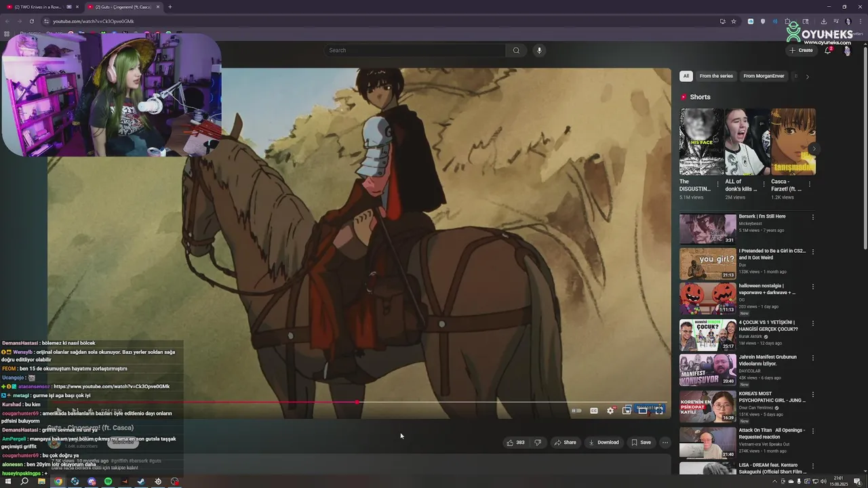Click the YouTube search magnifier button

[516, 50]
